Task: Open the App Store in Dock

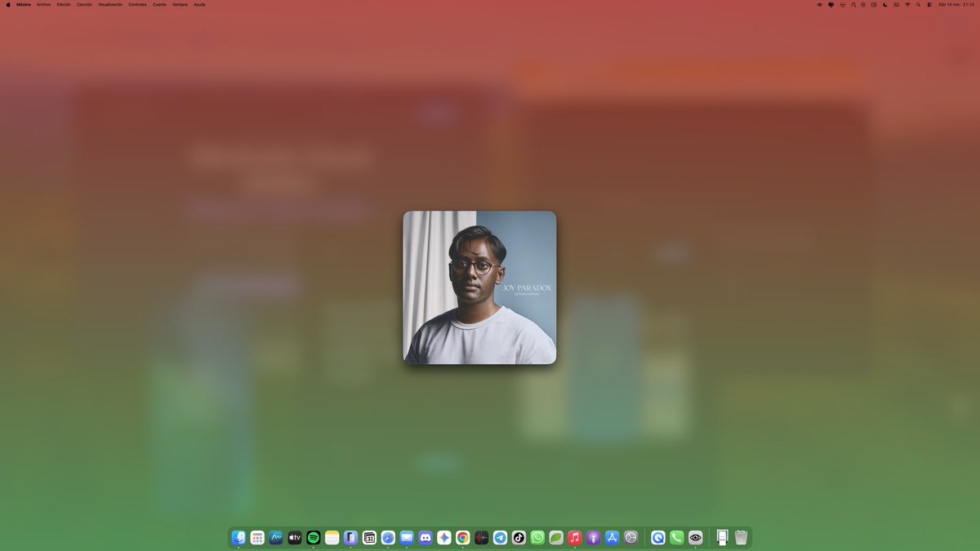Action: point(612,537)
